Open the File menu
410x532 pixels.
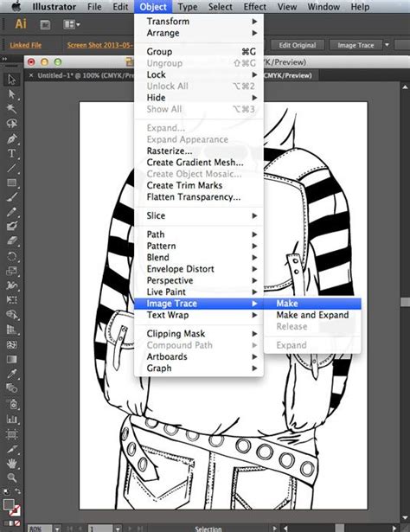coord(94,6)
